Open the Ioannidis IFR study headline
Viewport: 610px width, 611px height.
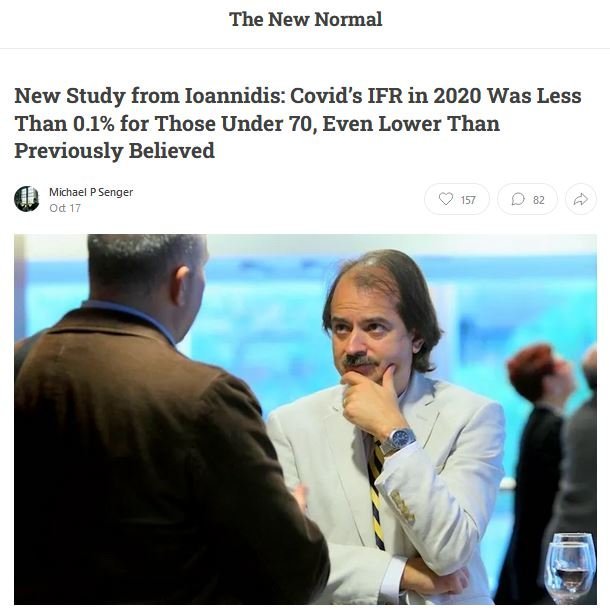pyautogui.click(x=298, y=123)
